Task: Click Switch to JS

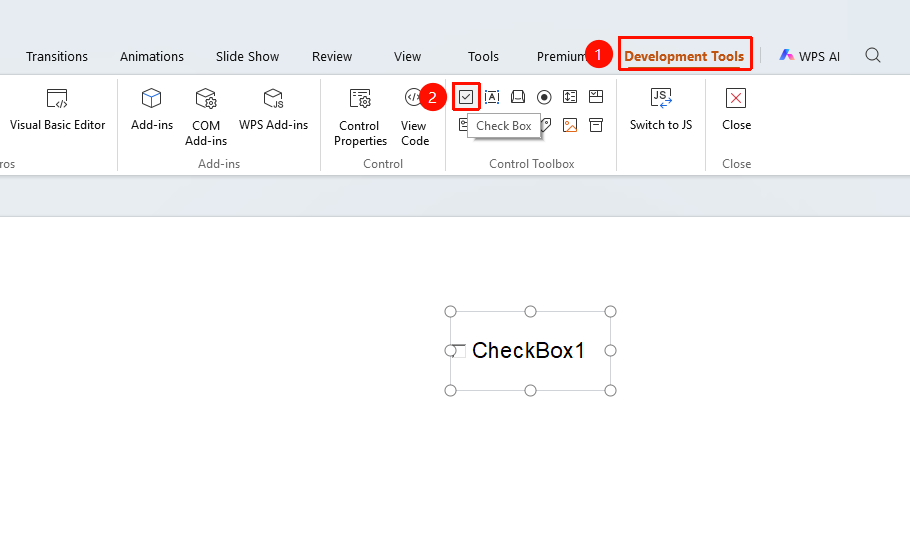Action: tap(661, 109)
